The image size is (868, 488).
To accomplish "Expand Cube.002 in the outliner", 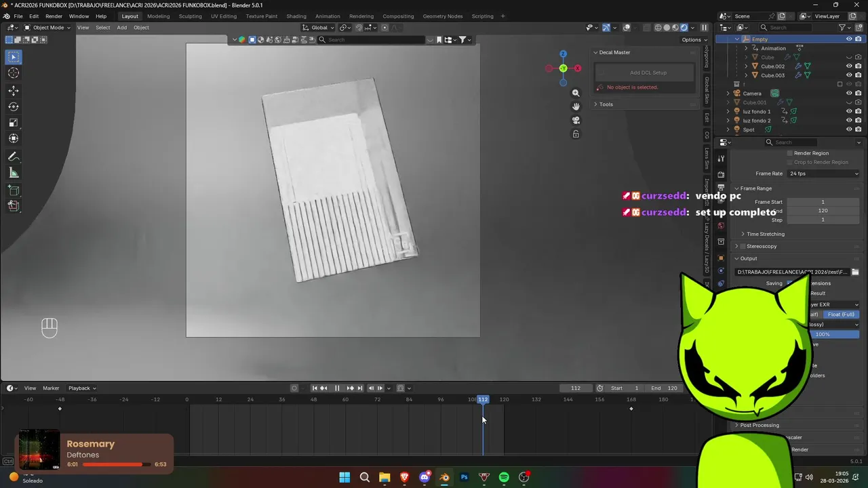I will point(747,66).
